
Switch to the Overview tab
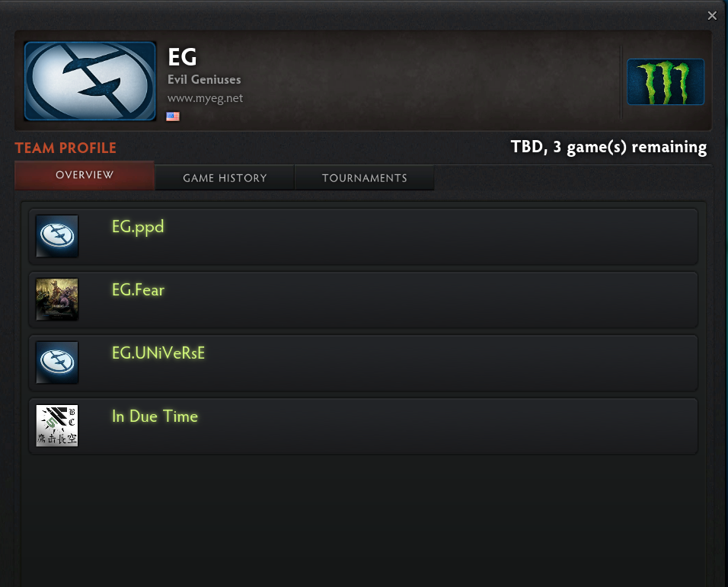pos(85,175)
